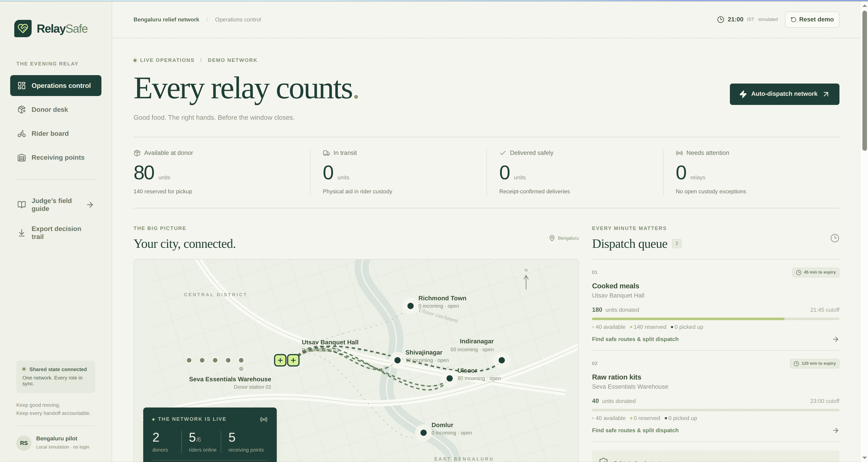
Task: Click the Delivered safely checkmark icon
Action: 503,153
